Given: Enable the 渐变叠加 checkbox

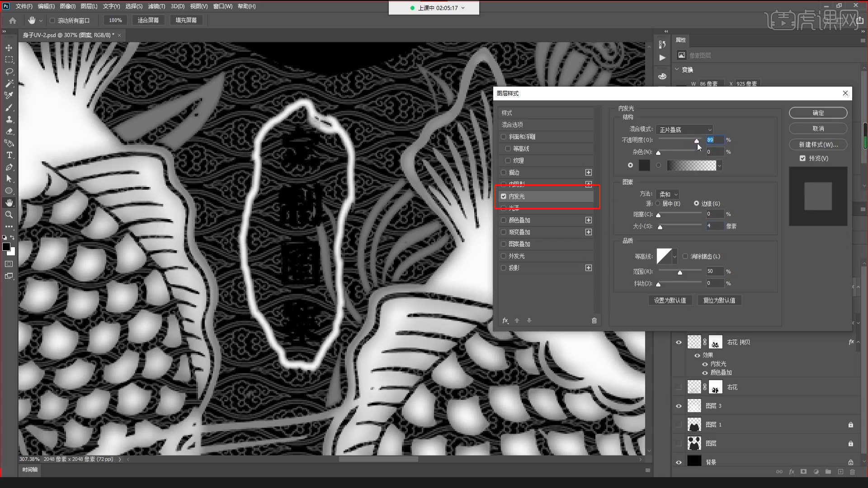Looking at the screenshot, I should click(503, 232).
